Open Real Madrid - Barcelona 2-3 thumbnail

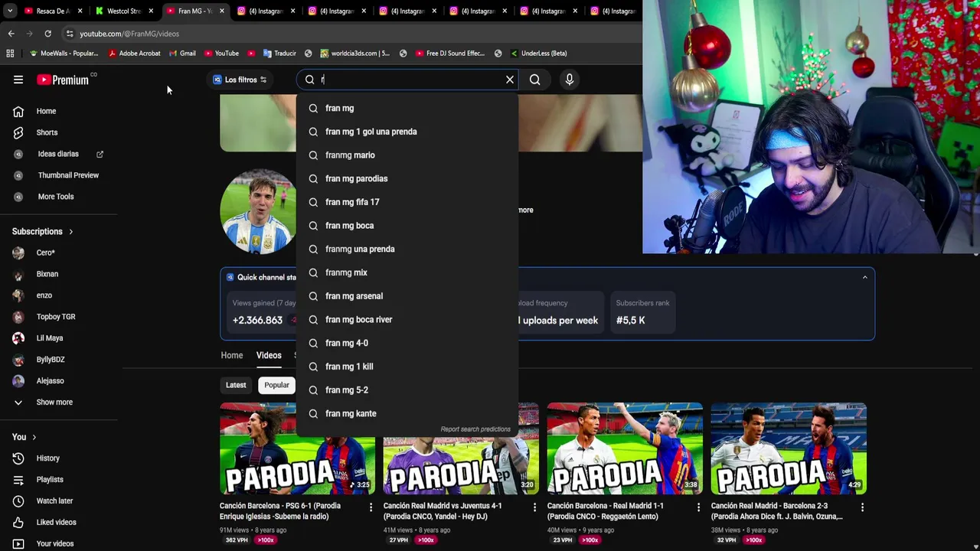[789, 448]
